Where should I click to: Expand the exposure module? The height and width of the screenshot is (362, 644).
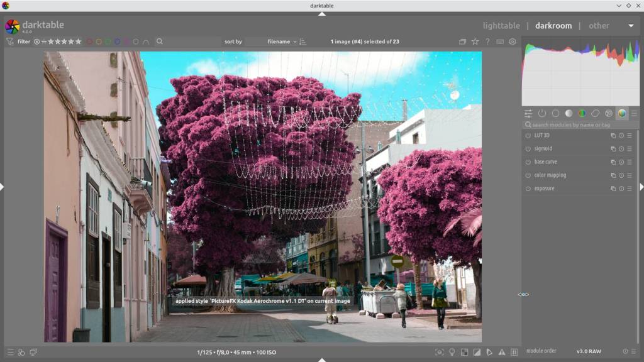(x=544, y=189)
